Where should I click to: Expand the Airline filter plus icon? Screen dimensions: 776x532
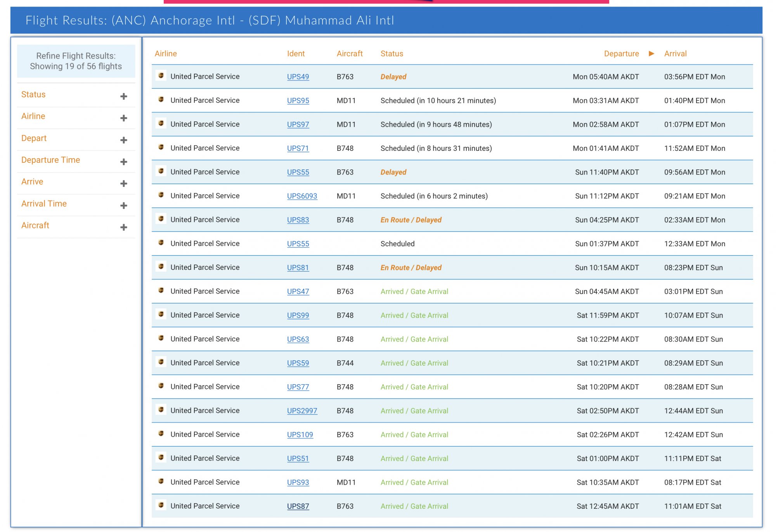point(124,118)
